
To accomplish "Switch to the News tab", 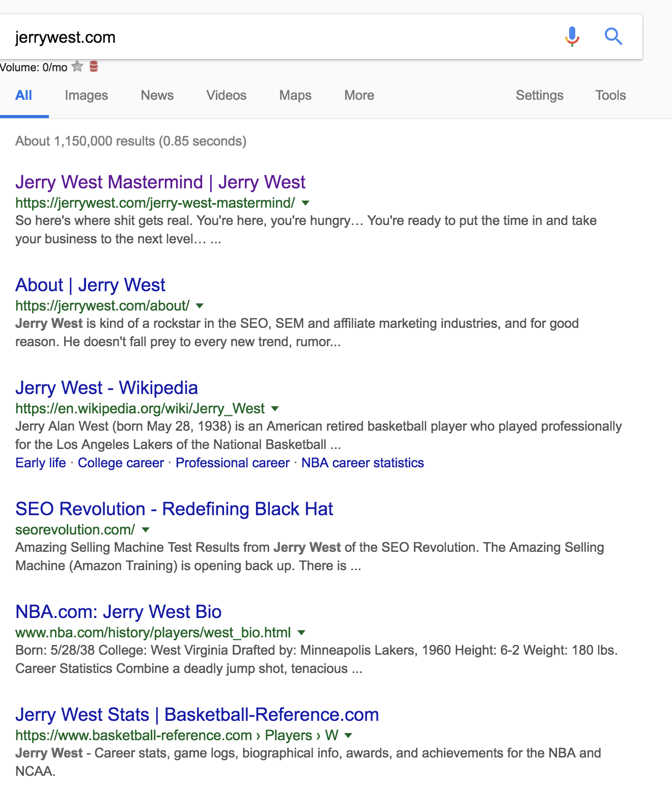I will pyautogui.click(x=157, y=95).
